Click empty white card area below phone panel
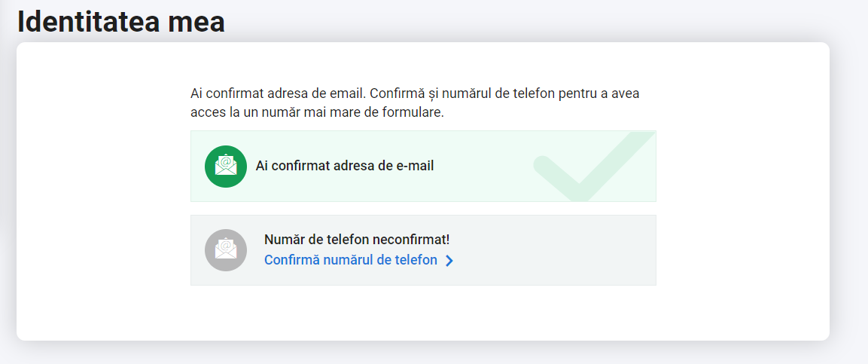Image resolution: width=868 pixels, height=364 pixels. point(423,313)
